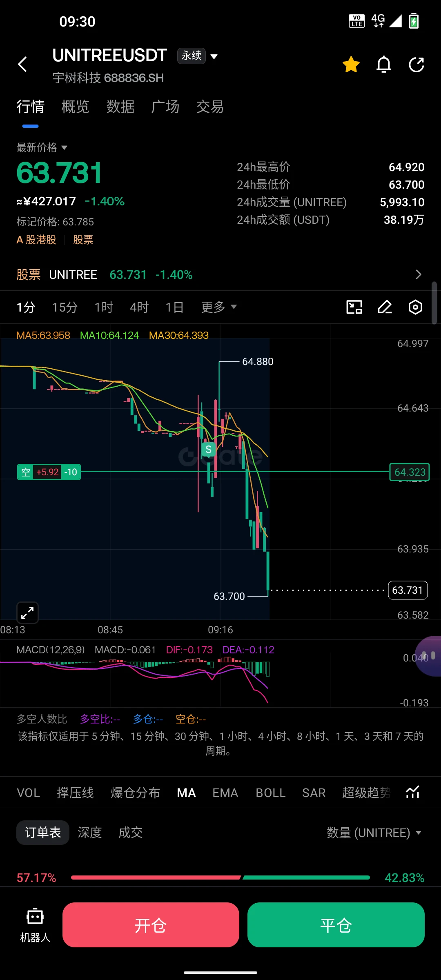Screen dimensions: 441x980
Task: Open chart settings hexagon icon
Action: 415,307
